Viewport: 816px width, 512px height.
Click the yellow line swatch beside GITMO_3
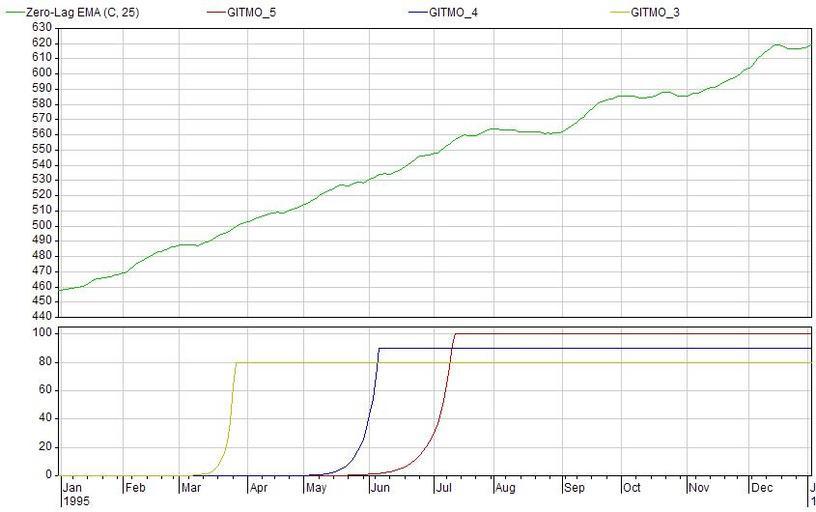[624, 13]
